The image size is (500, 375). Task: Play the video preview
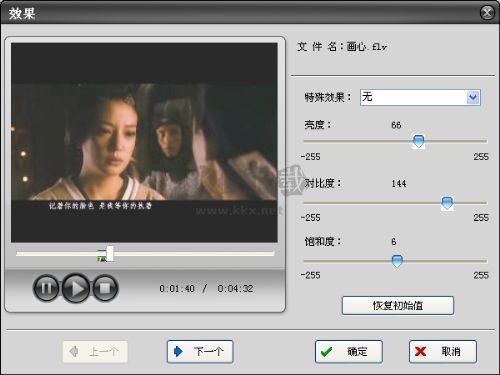tap(76, 288)
